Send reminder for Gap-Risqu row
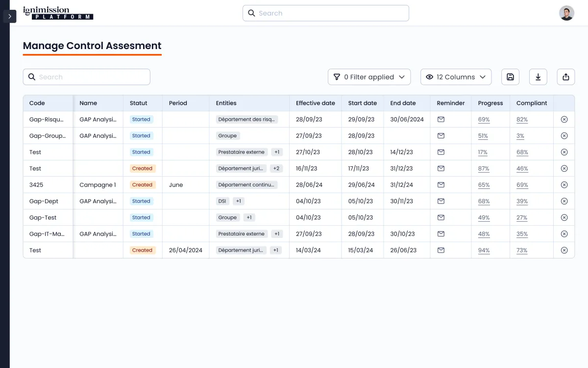 (x=441, y=119)
